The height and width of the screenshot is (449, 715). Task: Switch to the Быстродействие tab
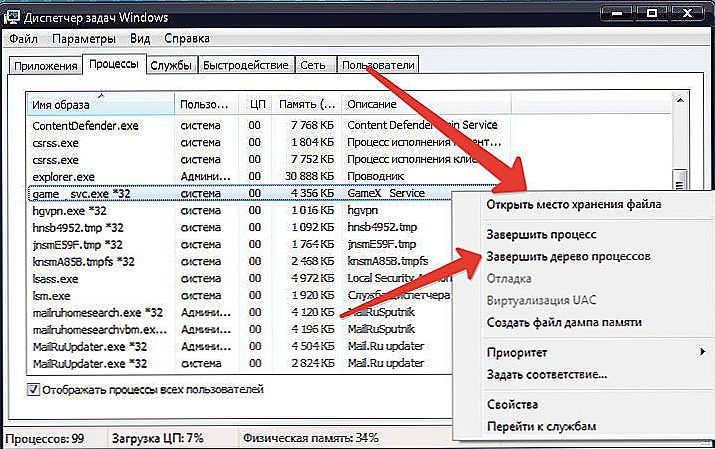(x=246, y=66)
